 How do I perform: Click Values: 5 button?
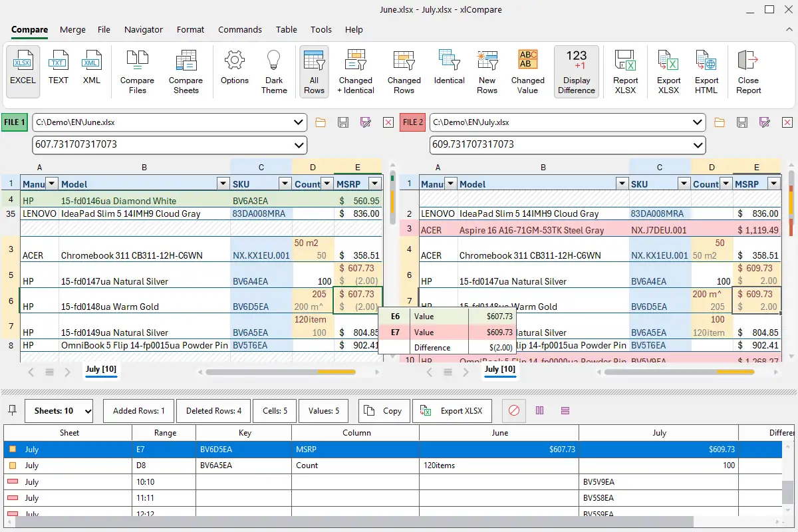pyautogui.click(x=324, y=411)
